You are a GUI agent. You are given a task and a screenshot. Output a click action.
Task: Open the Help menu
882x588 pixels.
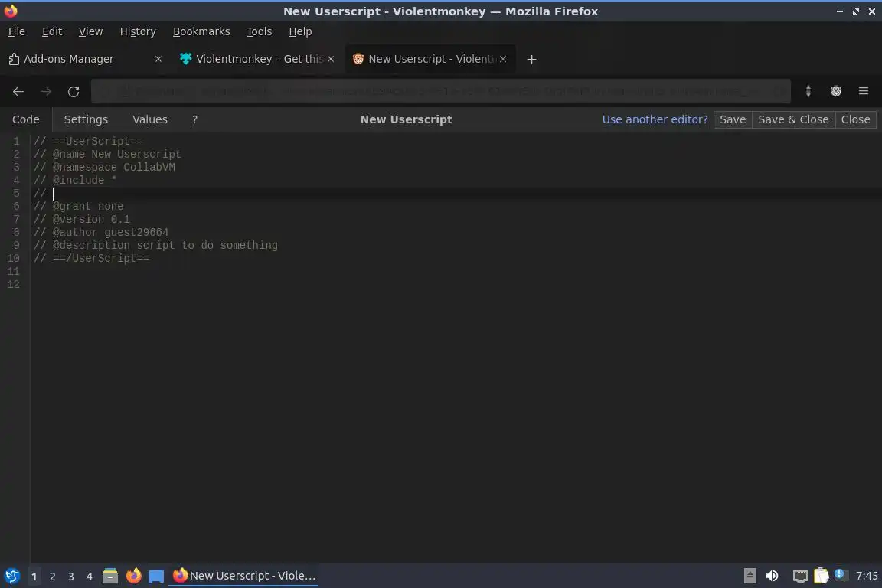300,31
